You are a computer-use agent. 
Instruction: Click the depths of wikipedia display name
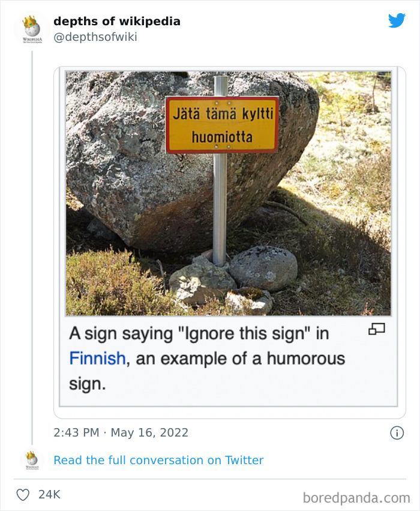117,21
